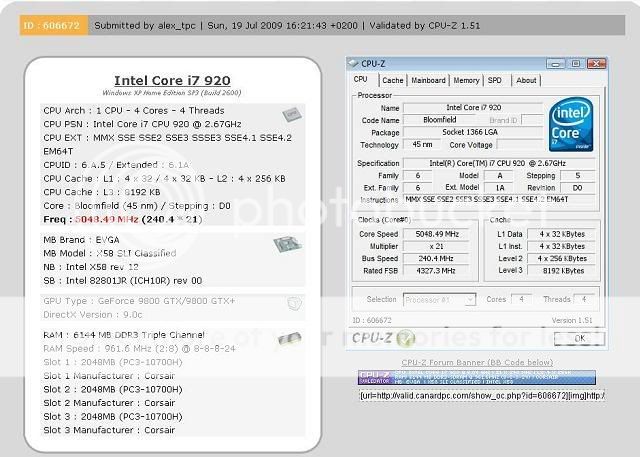Click the CPU-Z Validator forum banner image
640x457 pixels.
click(477, 377)
